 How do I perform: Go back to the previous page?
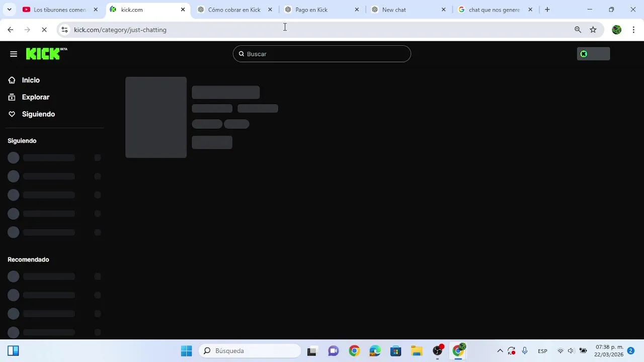[11, 30]
